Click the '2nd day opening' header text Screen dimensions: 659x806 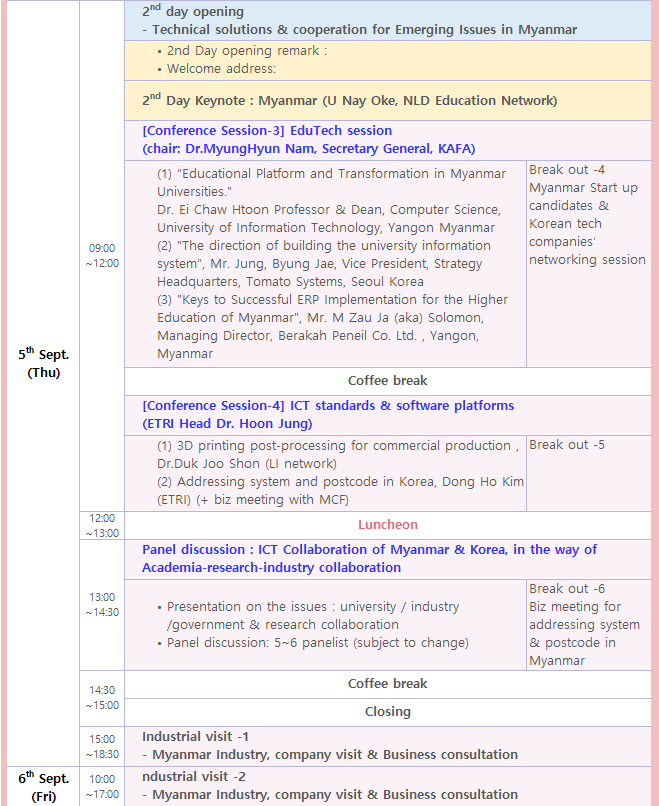tap(193, 11)
